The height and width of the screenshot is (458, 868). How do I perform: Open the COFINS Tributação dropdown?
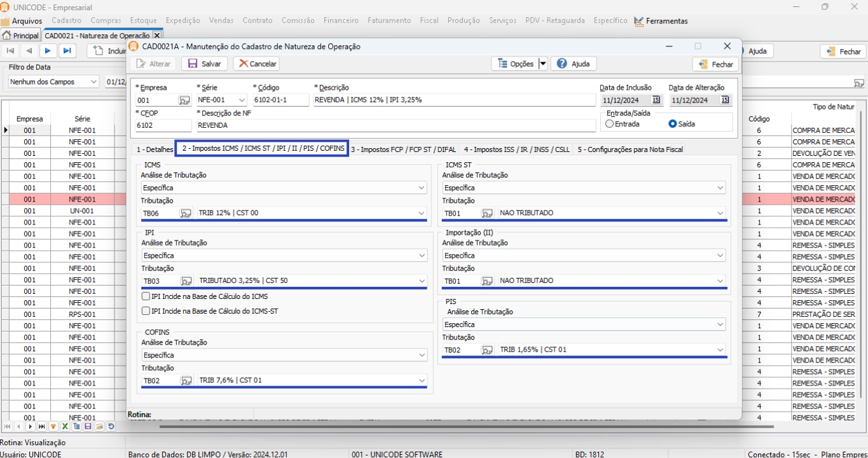pyautogui.click(x=422, y=380)
